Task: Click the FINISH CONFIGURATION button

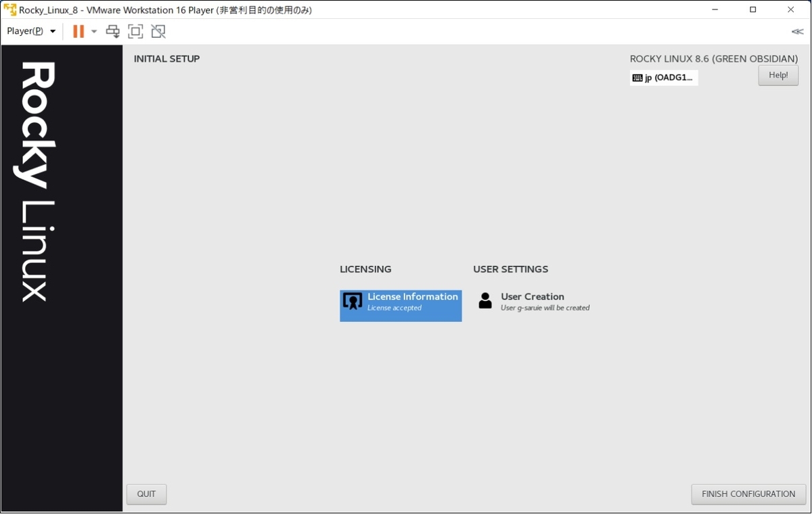Action: (x=748, y=494)
